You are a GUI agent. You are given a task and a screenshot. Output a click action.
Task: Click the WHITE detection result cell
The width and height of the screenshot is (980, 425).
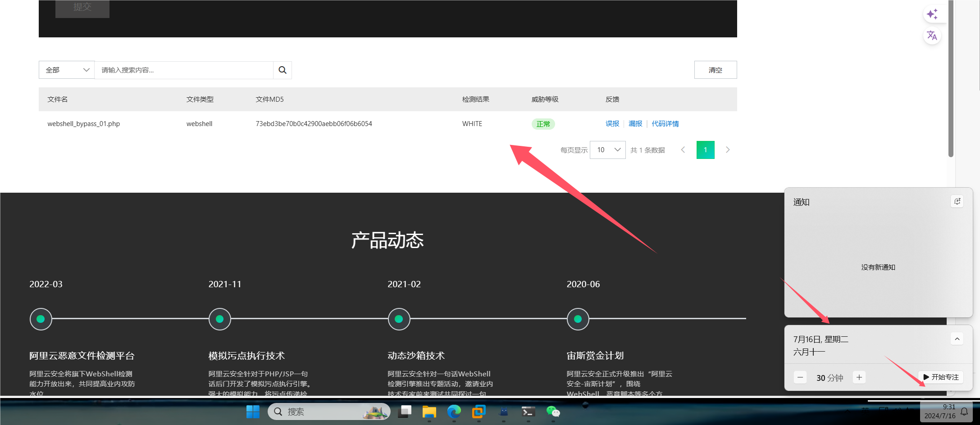click(472, 124)
